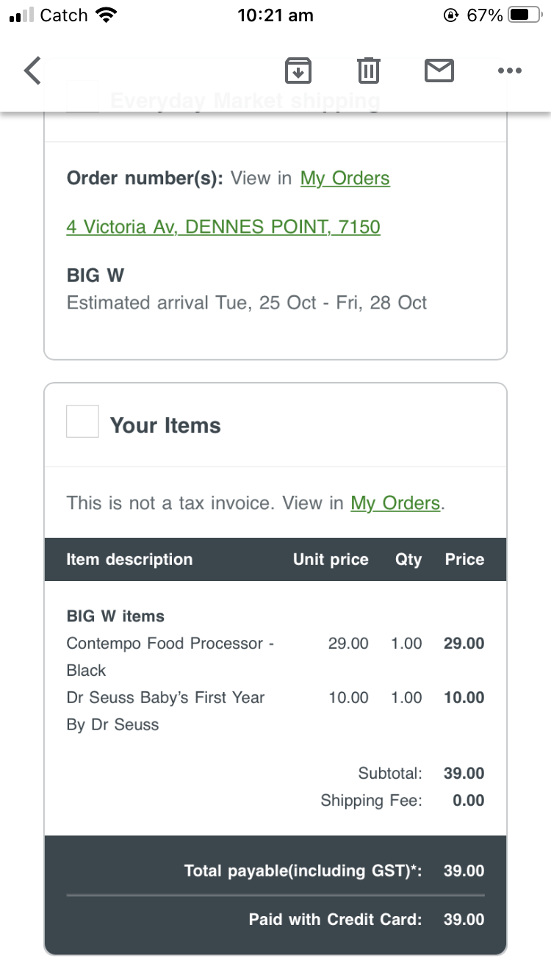The image size is (551, 980).
Task: Tap the Unit price column header
Action: (x=331, y=560)
